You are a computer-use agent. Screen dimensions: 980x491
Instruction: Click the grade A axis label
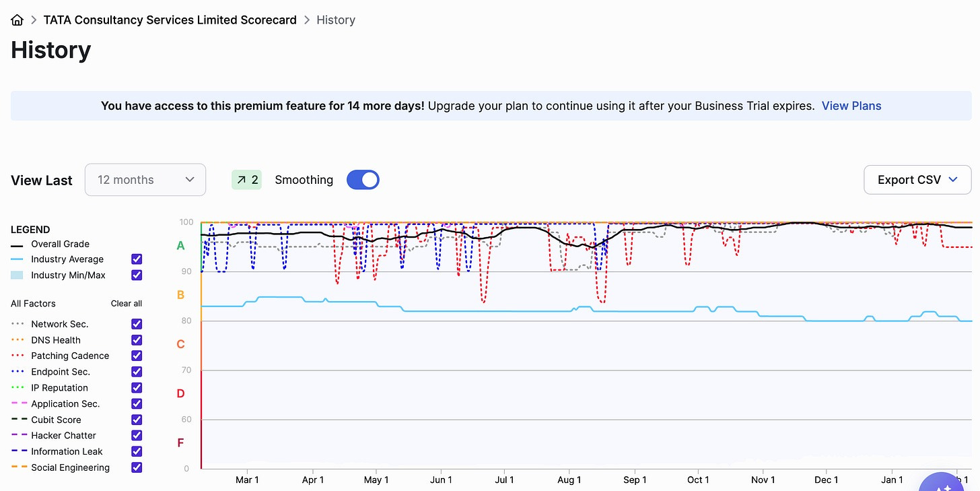(x=180, y=246)
